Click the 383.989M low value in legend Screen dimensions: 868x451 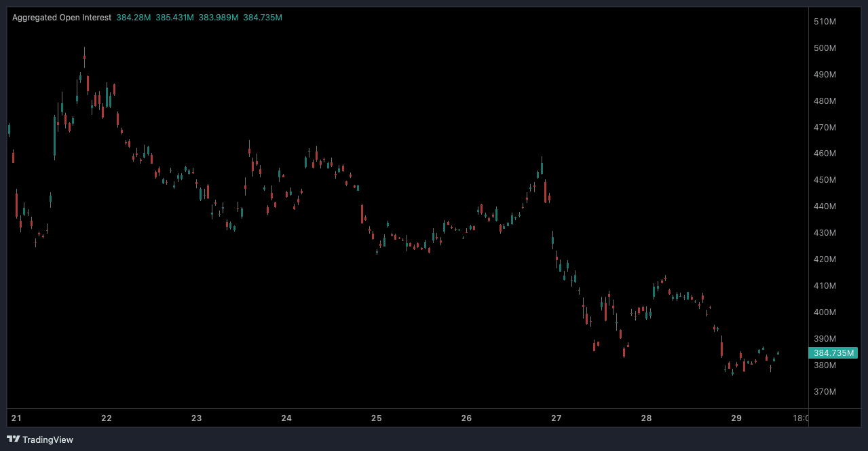click(x=218, y=18)
